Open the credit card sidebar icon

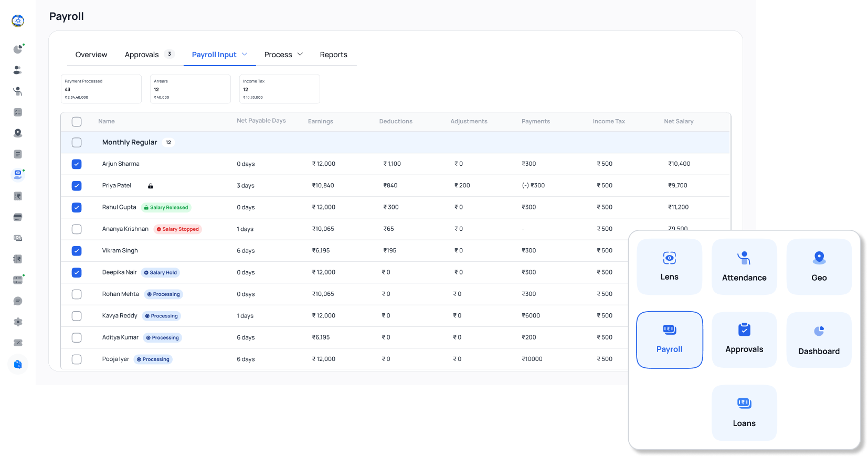coord(18,217)
